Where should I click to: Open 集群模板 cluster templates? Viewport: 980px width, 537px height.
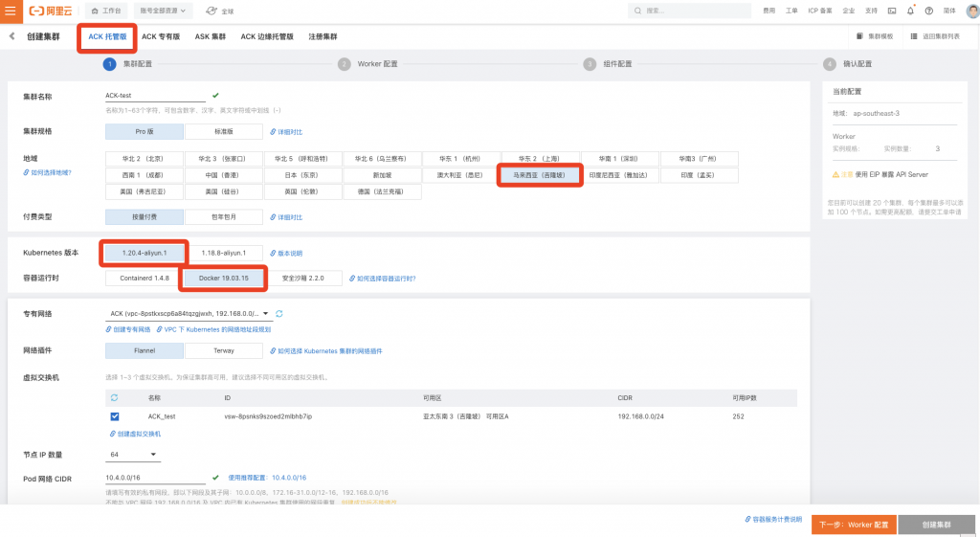coord(875,36)
